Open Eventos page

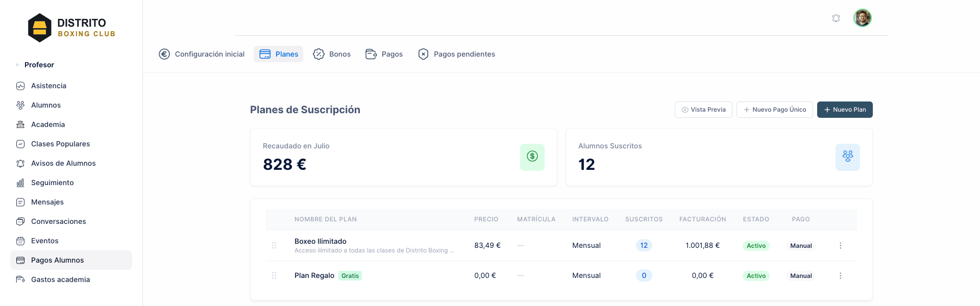[71, 241]
